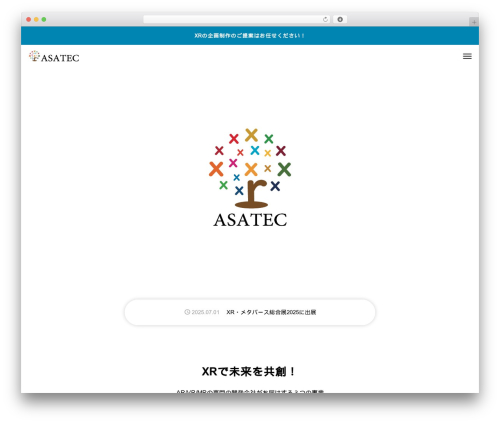Maximize window with green traffic light button
This screenshot has width=500, height=423.
tap(44, 19)
